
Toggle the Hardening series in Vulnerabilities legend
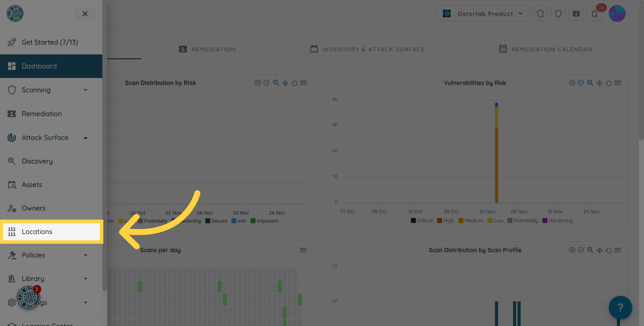[x=557, y=221]
